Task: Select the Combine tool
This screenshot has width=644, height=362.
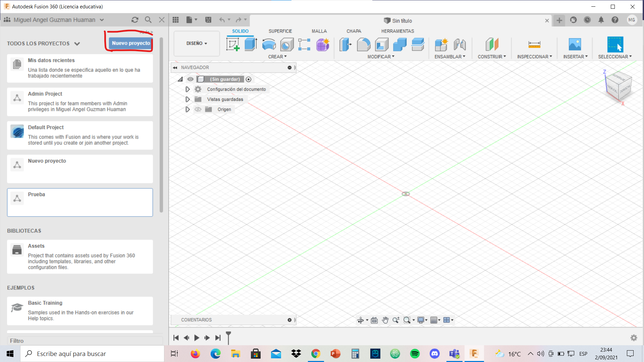Action: click(x=400, y=44)
